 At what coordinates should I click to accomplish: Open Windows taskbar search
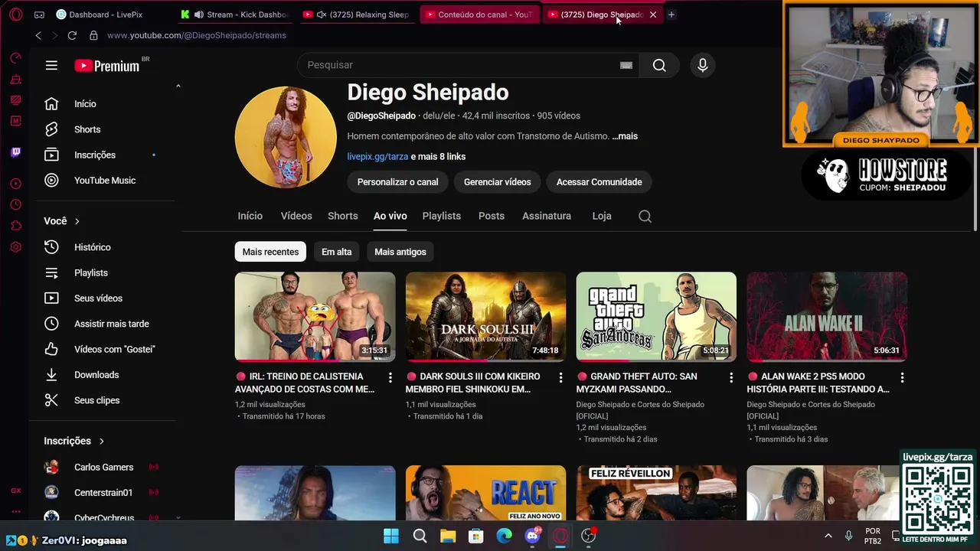tap(420, 536)
